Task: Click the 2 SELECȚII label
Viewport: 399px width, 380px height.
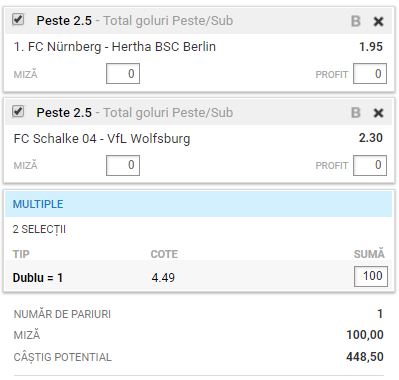Action: [x=39, y=229]
